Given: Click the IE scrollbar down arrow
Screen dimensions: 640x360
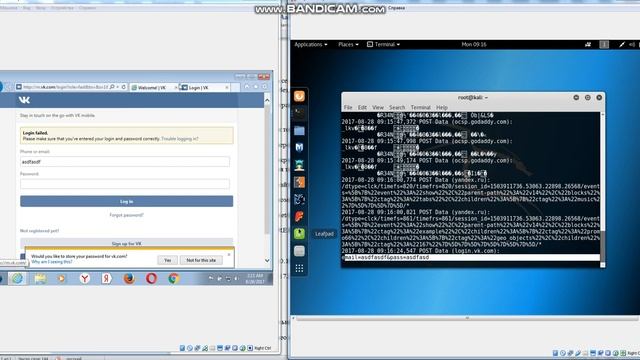Looking at the screenshot, I should tap(267, 260).
